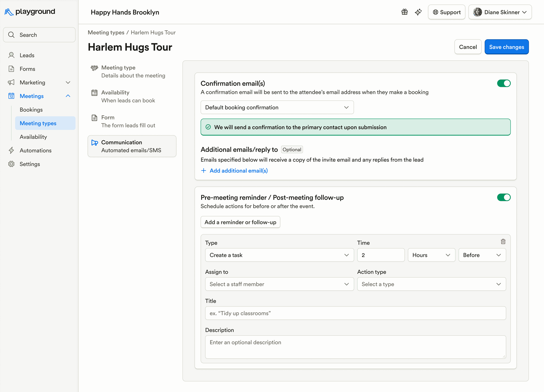Click Add additional email(s) link
This screenshot has height=392, width=544.
coord(238,170)
